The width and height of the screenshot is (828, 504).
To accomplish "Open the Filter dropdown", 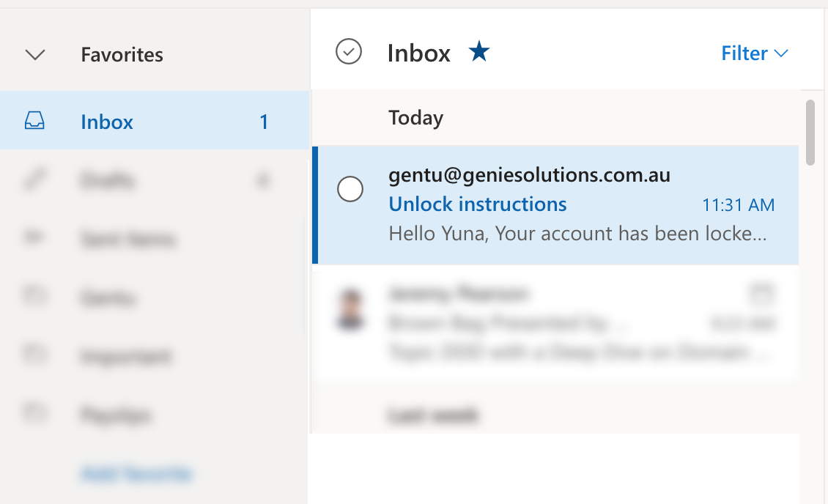I will click(755, 53).
